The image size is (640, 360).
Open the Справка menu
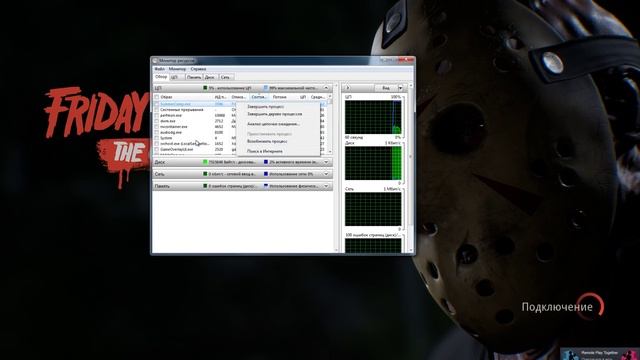[198, 69]
